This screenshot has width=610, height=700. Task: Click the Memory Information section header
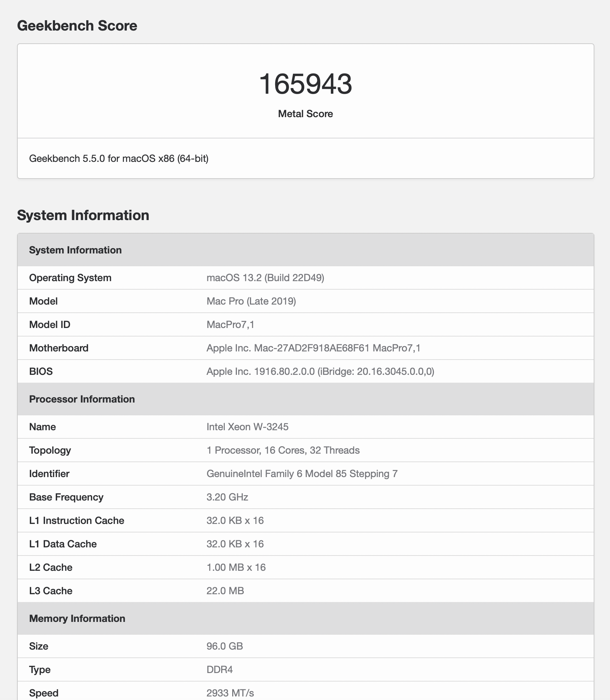(x=77, y=618)
